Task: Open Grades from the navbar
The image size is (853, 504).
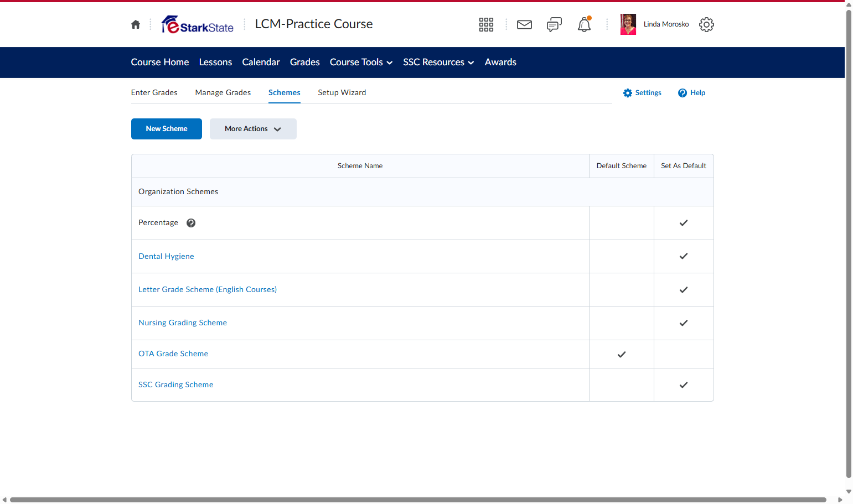Action: coord(305,63)
